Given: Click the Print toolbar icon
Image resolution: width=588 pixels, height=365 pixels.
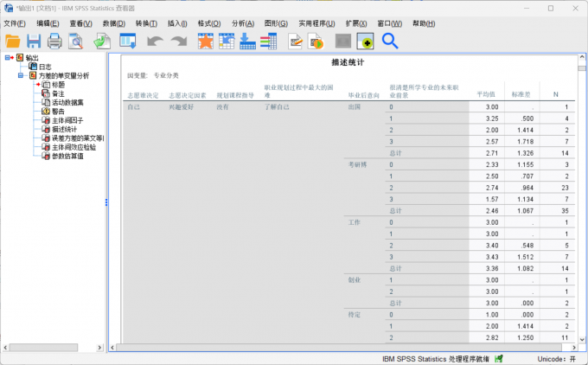Looking at the screenshot, I should [54, 41].
